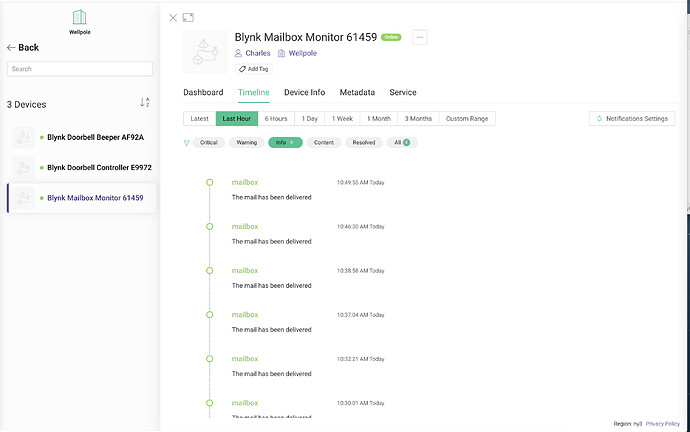Click Blynk Mailbox Monitor 61459 sidebar thumbnail
This screenshot has height=432, width=690.
point(23,198)
